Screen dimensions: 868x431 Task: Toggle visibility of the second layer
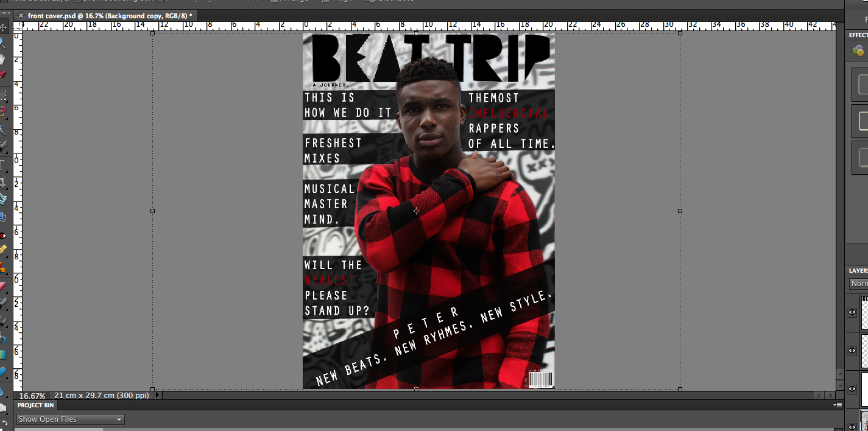point(853,351)
